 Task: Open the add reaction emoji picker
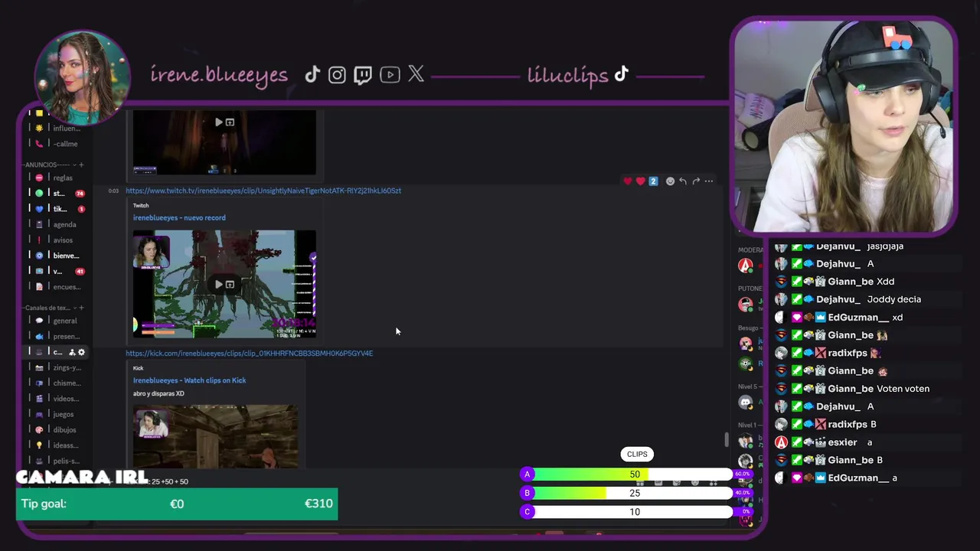(670, 181)
